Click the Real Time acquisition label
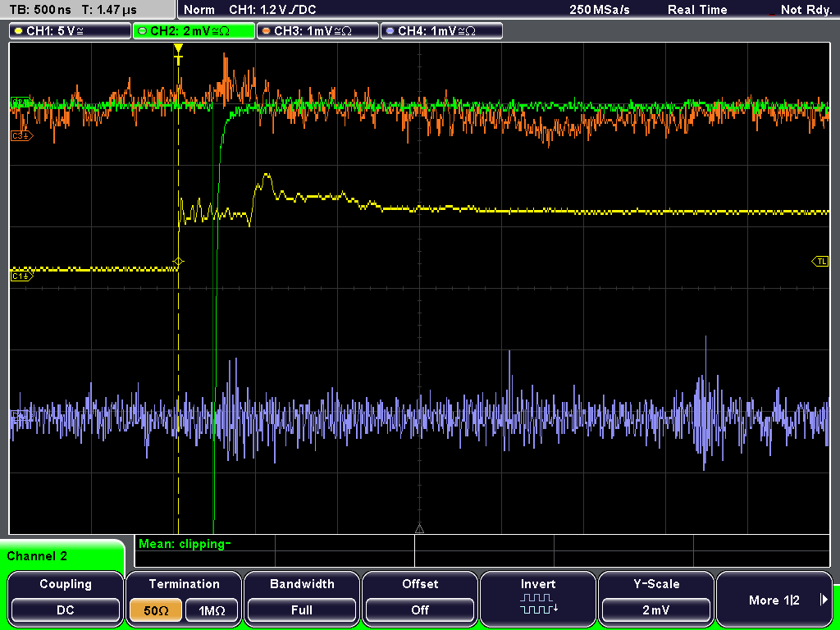Viewport: 840px width, 630px height. [697, 10]
